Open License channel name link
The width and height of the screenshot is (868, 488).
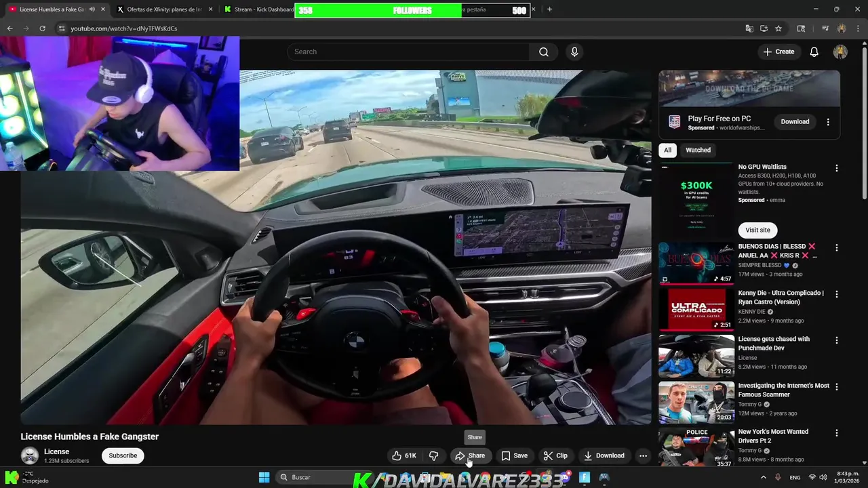point(56,452)
